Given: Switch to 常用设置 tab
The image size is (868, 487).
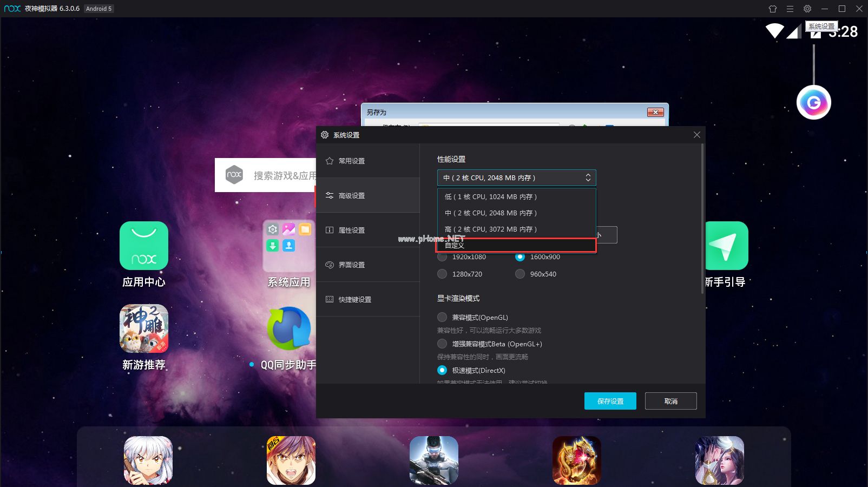Looking at the screenshot, I should [368, 161].
